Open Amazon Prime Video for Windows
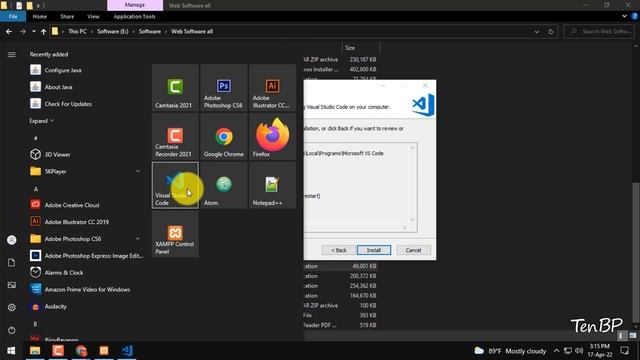This screenshot has width=640, height=360. [86, 289]
